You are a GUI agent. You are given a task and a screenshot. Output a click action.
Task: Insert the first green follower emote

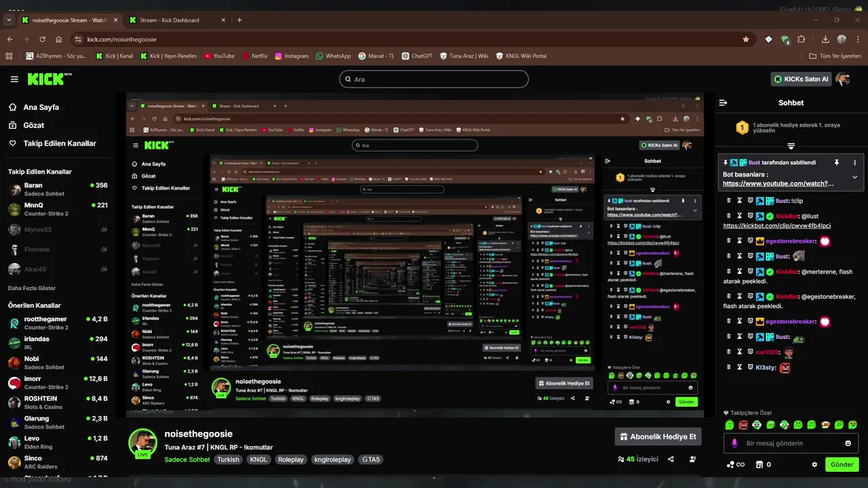(x=730, y=425)
